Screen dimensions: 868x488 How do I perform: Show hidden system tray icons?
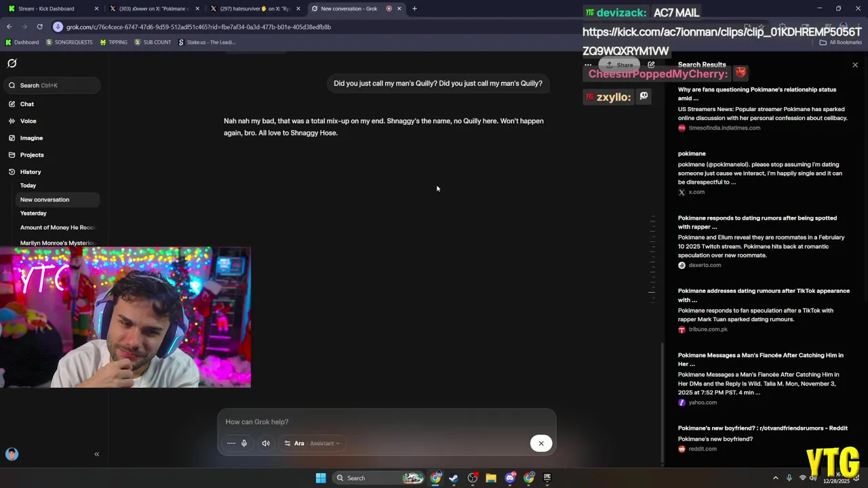[776, 478]
